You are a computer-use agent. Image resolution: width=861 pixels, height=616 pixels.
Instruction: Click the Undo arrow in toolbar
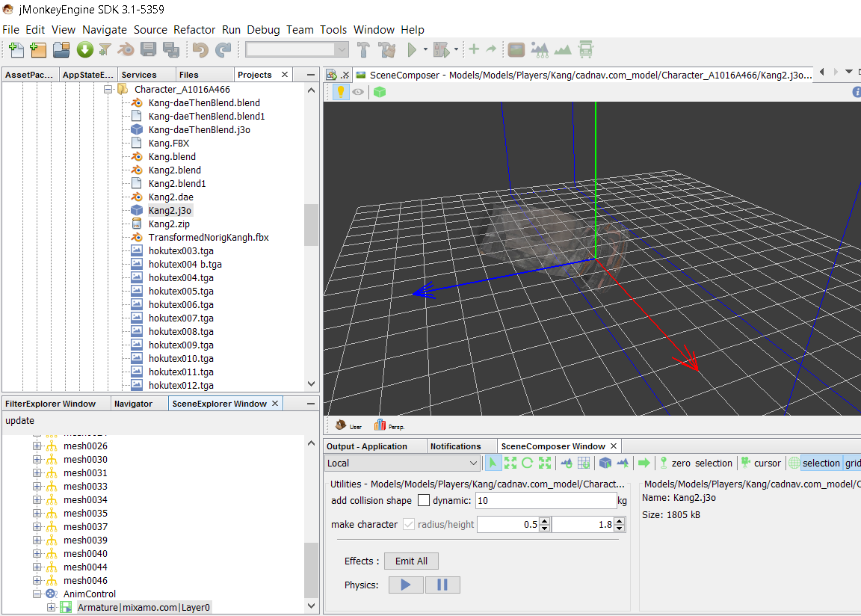point(200,50)
